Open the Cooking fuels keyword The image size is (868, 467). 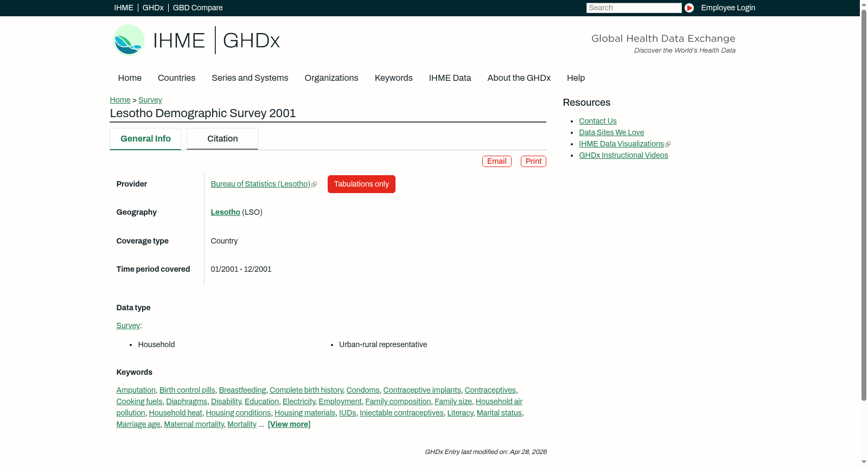139,402
